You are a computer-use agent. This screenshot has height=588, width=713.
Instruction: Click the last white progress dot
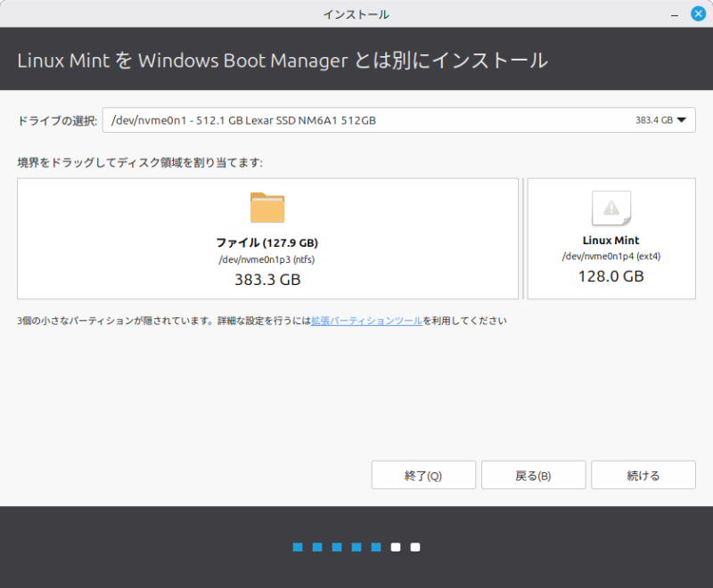coord(415,547)
